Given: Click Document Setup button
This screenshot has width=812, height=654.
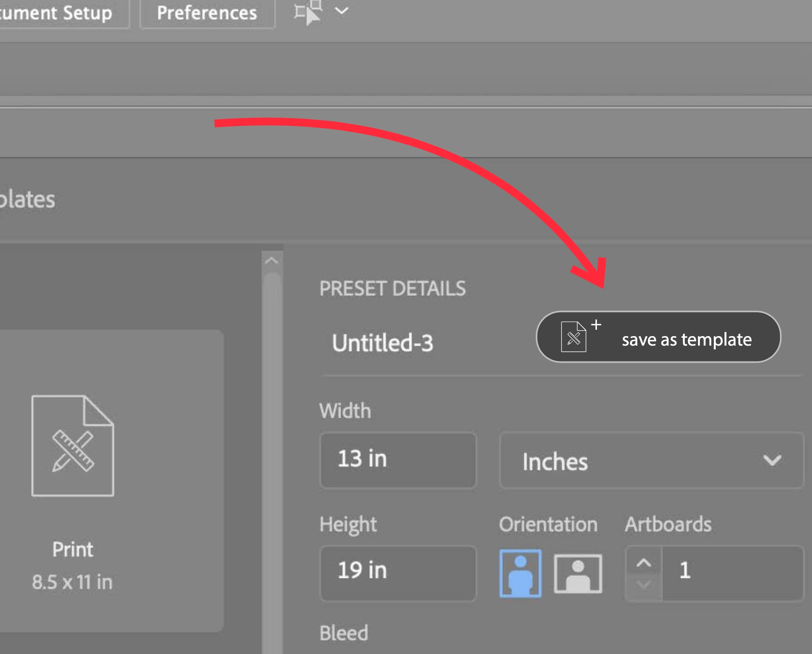Looking at the screenshot, I should point(59,13).
